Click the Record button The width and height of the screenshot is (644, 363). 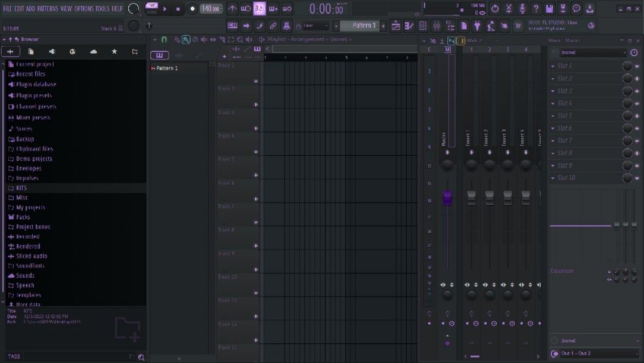(x=193, y=9)
